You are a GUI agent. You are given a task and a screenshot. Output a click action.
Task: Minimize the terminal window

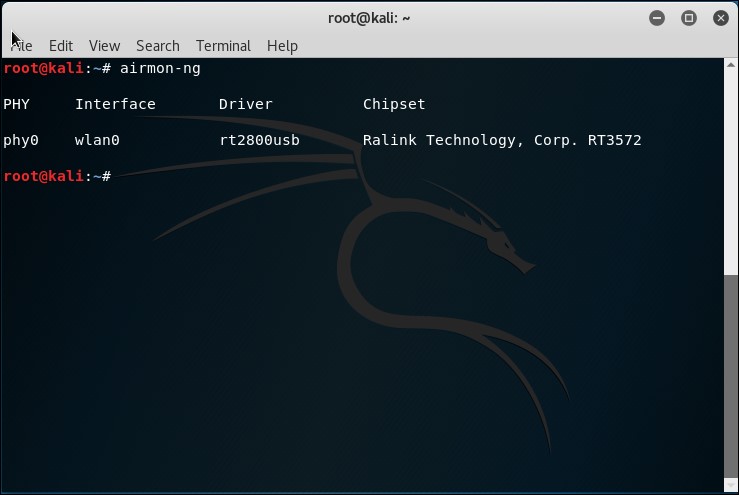(x=657, y=18)
